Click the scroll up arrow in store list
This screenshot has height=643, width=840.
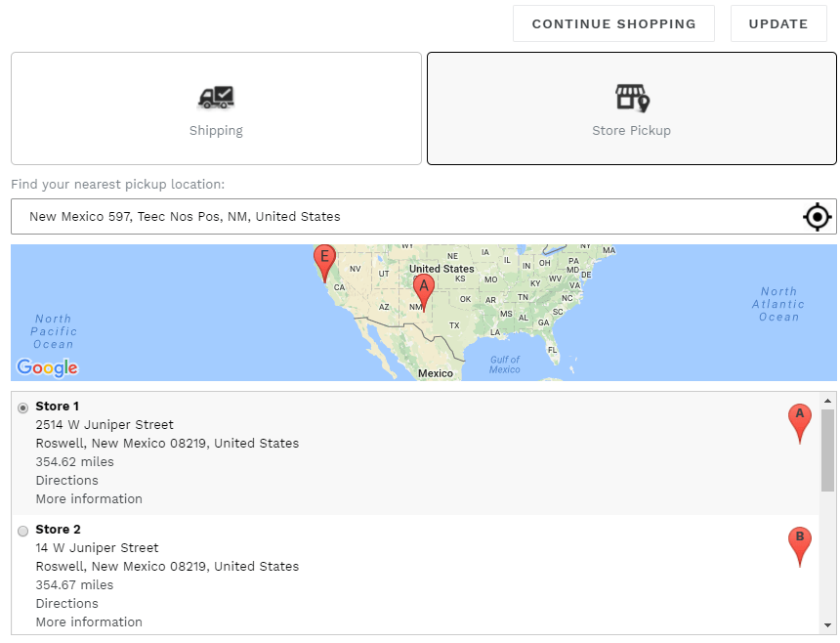coord(827,401)
